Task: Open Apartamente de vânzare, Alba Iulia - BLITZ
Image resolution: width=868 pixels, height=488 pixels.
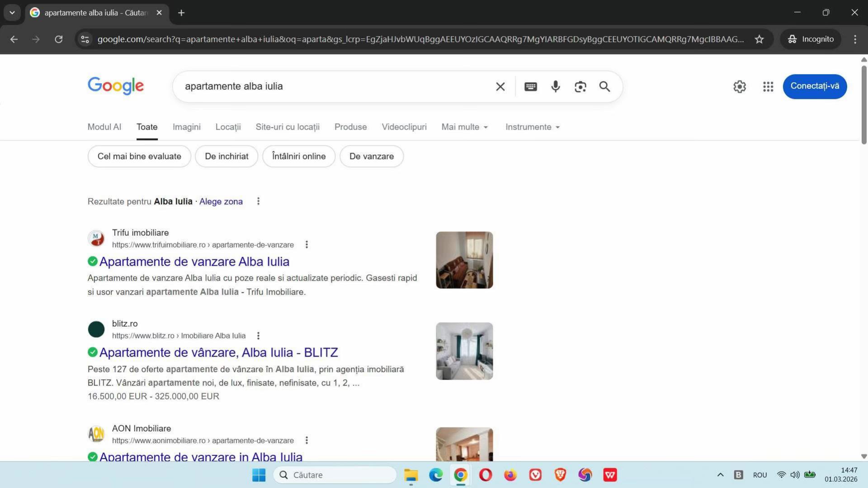Action: [219, 352]
